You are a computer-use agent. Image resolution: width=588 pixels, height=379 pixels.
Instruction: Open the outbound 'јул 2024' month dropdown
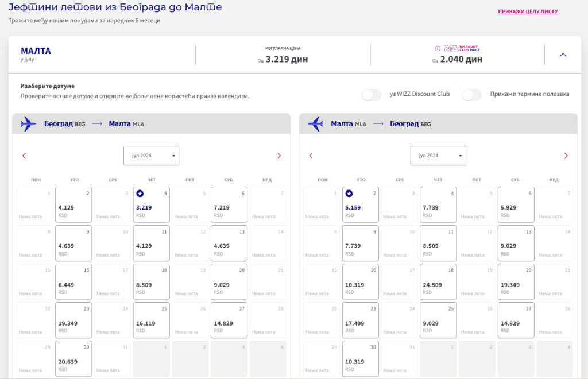(151, 156)
